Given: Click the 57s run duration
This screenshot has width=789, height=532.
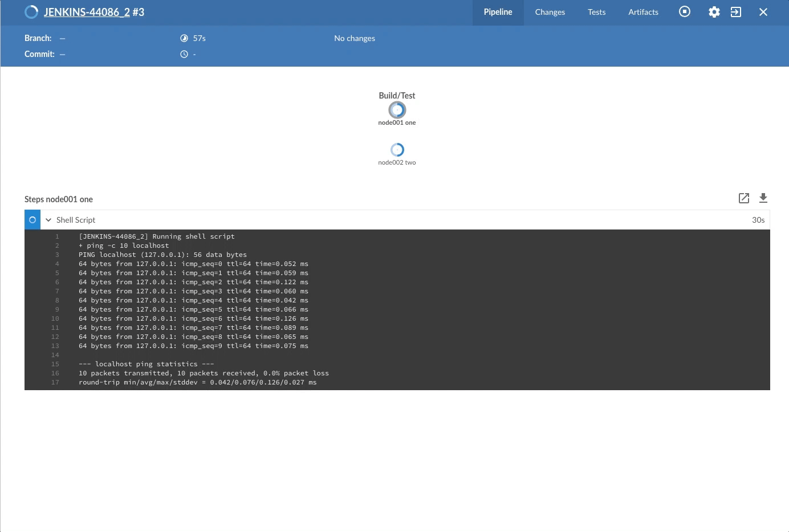Looking at the screenshot, I should click(200, 38).
